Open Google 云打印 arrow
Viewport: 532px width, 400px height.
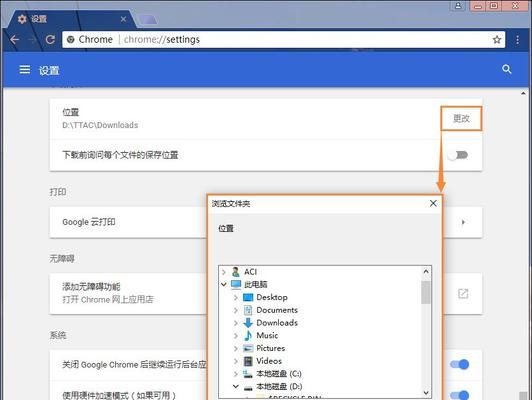coord(463,222)
